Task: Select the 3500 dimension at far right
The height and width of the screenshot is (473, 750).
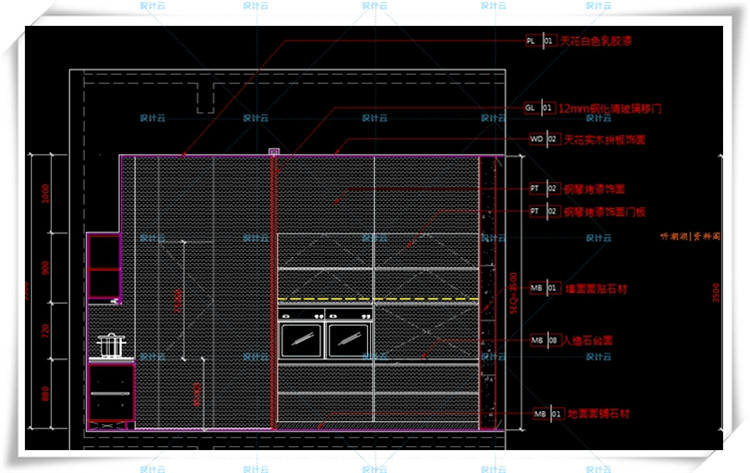Action: point(716,292)
